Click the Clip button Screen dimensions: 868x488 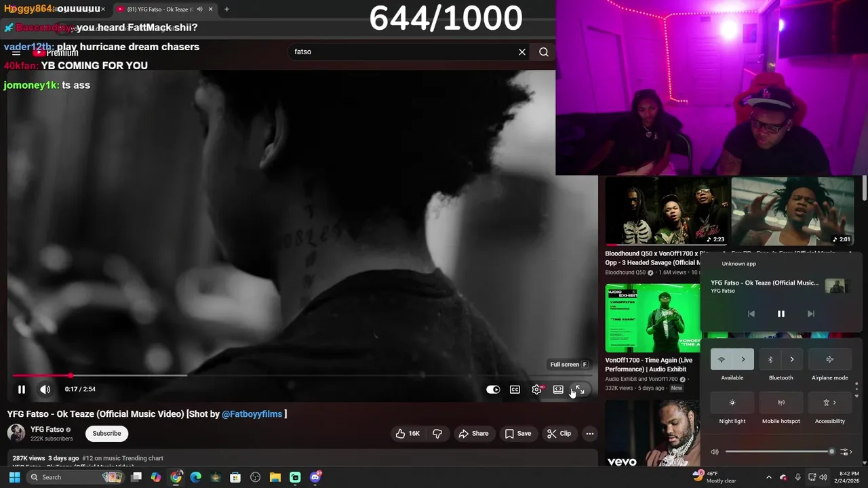(559, 434)
